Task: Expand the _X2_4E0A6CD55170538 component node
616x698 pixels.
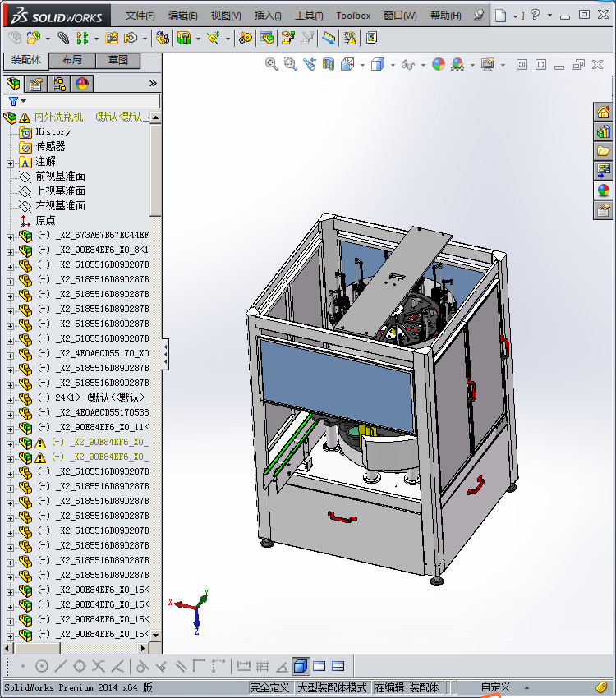Action: (10, 415)
